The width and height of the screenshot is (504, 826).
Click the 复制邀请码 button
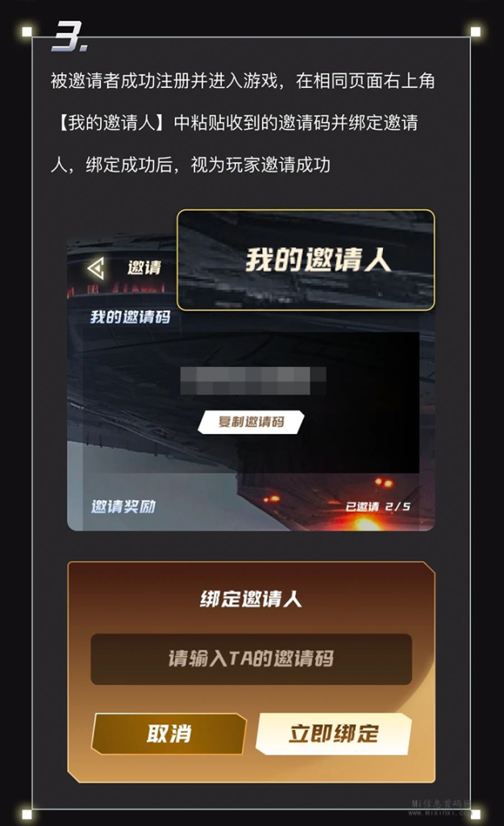click(252, 422)
